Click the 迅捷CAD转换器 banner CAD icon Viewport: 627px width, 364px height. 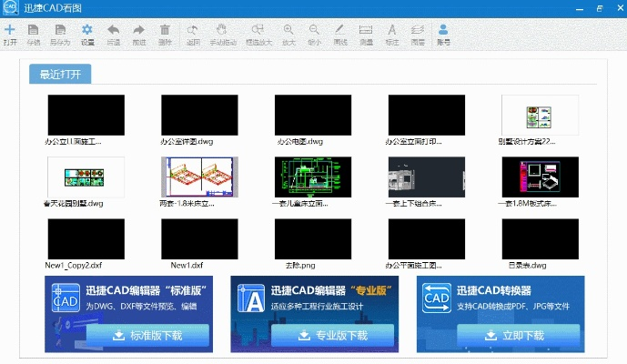(x=437, y=298)
